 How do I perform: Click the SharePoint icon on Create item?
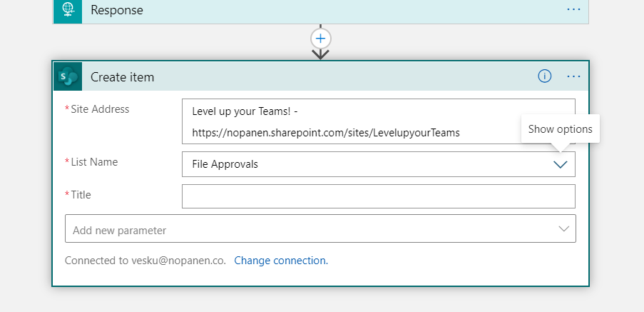(68, 76)
